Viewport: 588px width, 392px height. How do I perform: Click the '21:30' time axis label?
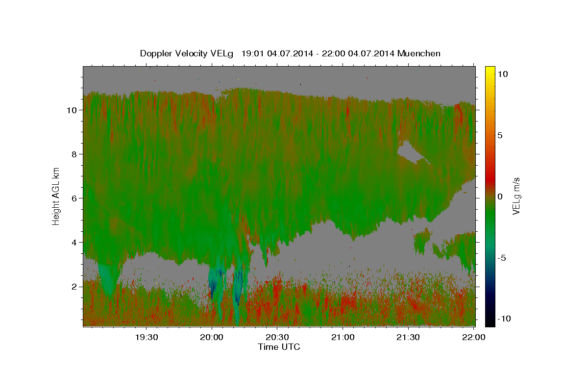(408, 337)
